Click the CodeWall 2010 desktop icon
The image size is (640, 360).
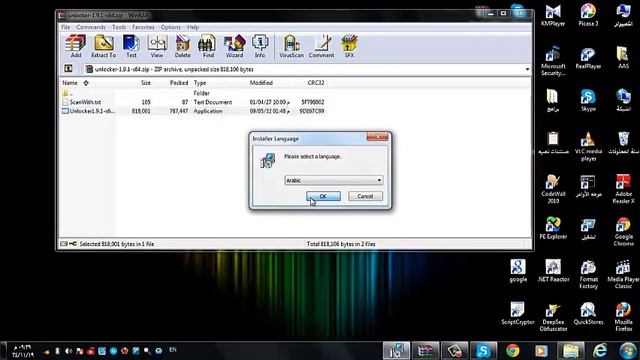(553, 189)
